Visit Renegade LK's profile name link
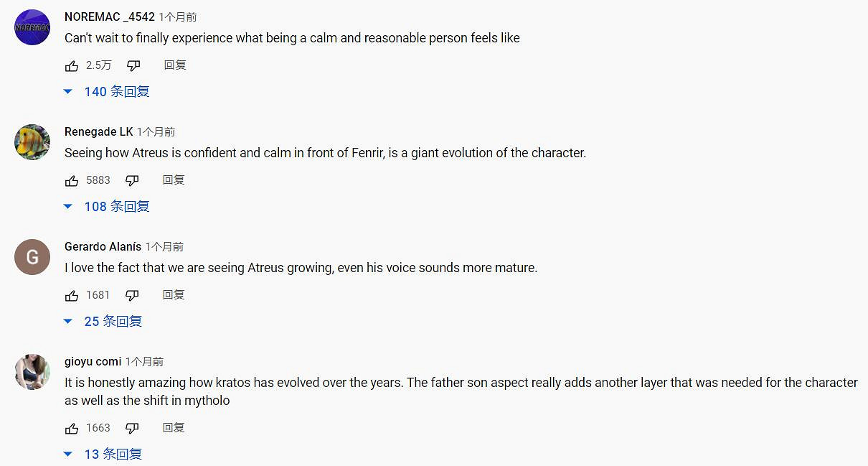The height and width of the screenshot is (466, 868). point(98,131)
